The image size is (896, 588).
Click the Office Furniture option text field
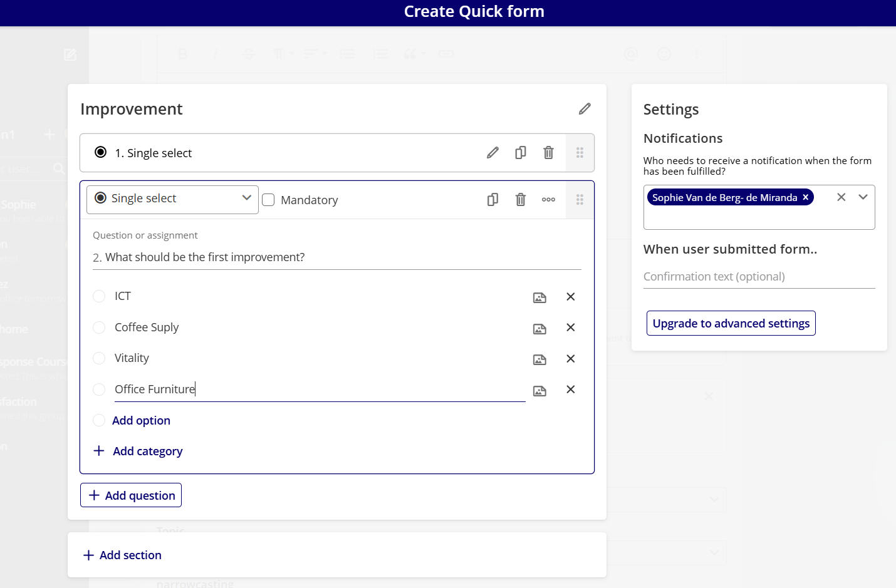(x=320, y=389)
